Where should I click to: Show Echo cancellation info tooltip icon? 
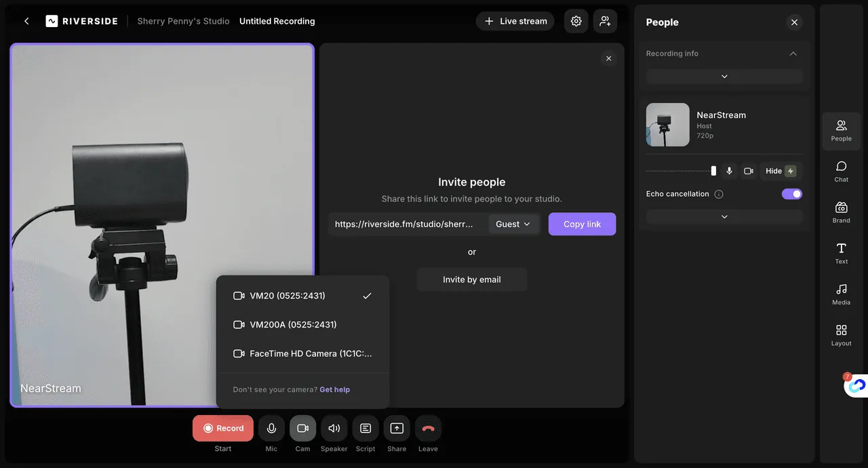click(719, 194)
